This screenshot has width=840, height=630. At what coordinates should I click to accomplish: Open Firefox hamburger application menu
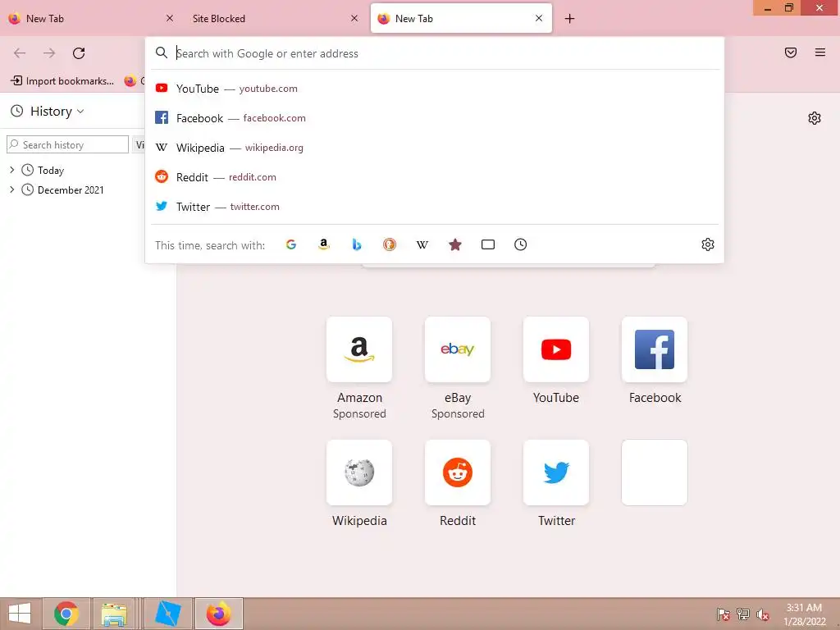[820, 52]
